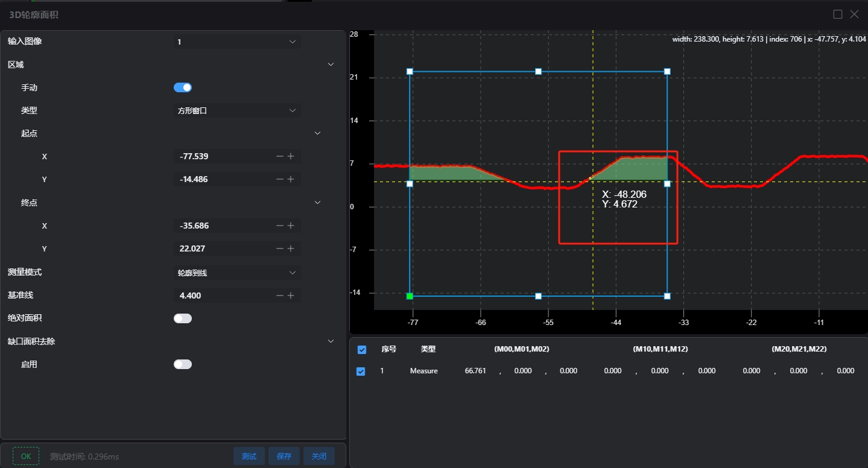Grab the top-right handle of blue region box

point(667,71)
